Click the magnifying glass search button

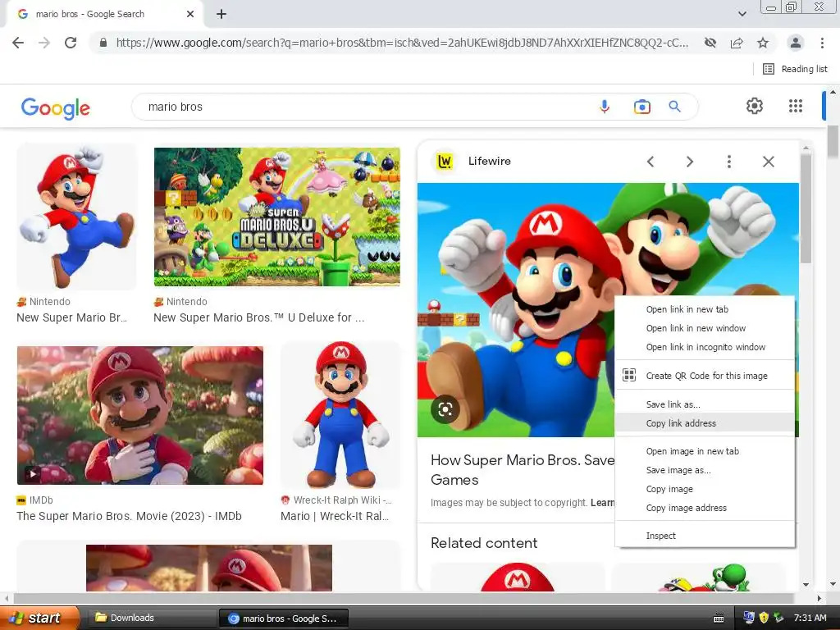pyautogui.click(x=675, y=107)
